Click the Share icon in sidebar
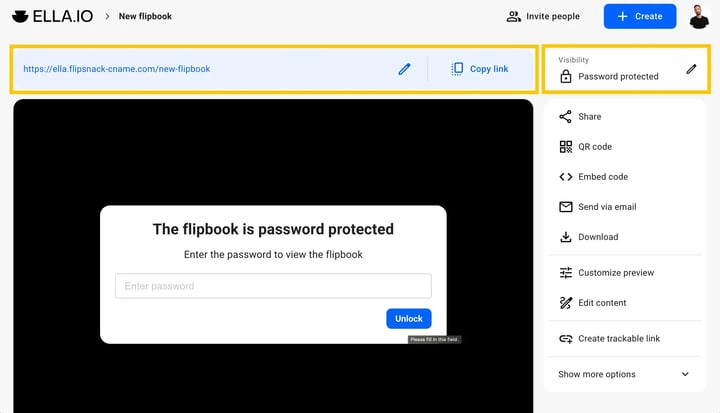 pos(565,117)
